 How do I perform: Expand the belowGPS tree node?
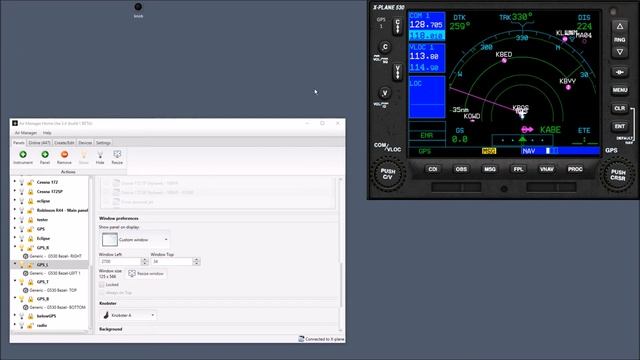[x=15, y=316]
